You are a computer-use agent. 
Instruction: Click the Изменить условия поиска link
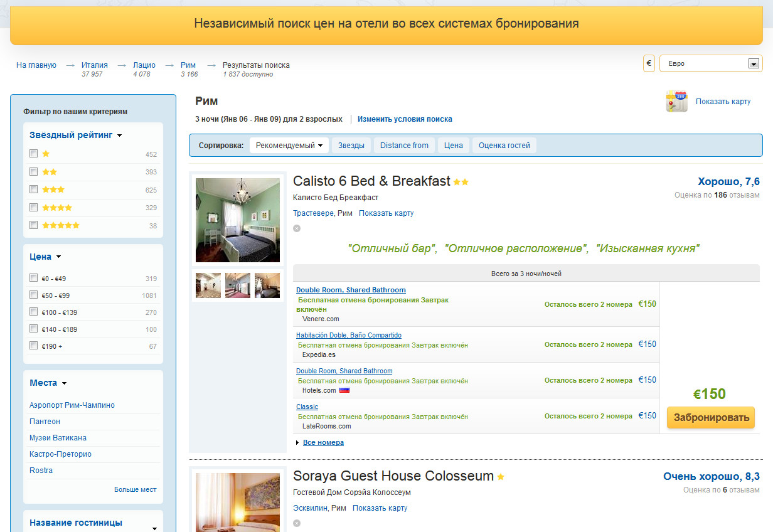coord(405,119)
